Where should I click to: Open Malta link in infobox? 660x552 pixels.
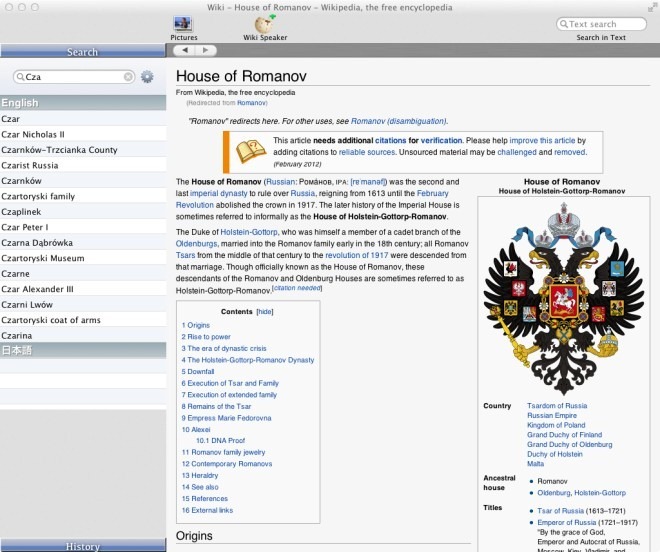coord(535,464)
